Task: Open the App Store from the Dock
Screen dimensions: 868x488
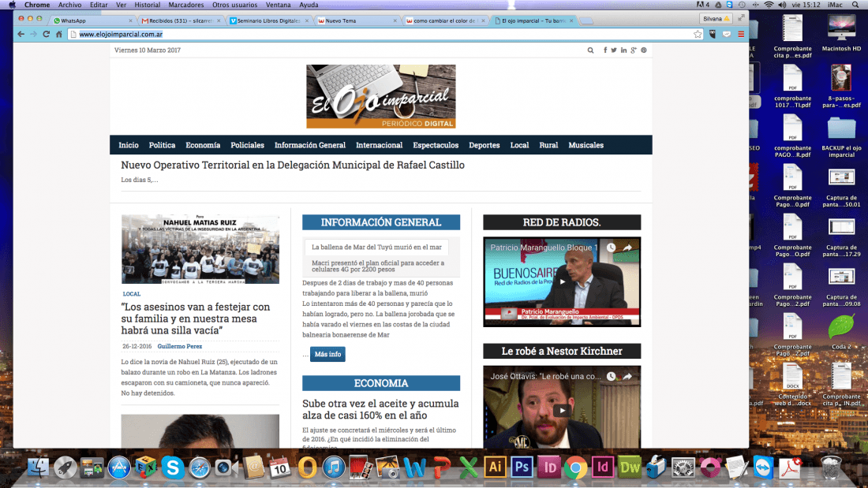Action: click(x=119, y=468)
